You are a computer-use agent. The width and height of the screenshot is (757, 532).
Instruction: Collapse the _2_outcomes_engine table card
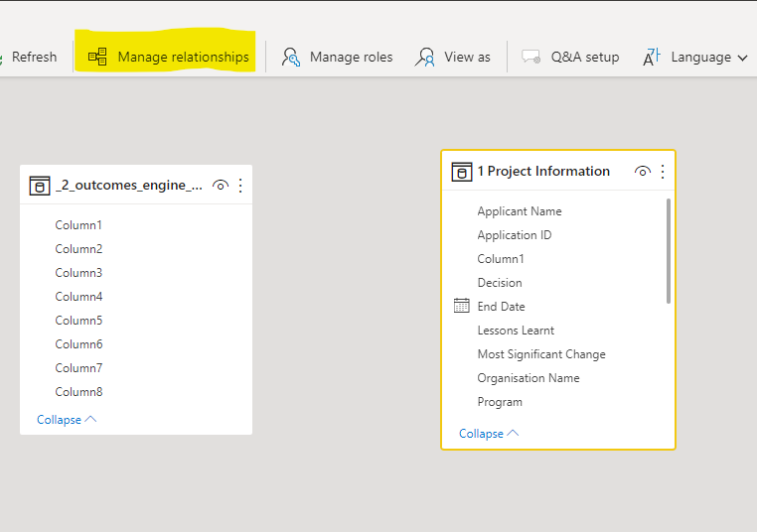67,420
